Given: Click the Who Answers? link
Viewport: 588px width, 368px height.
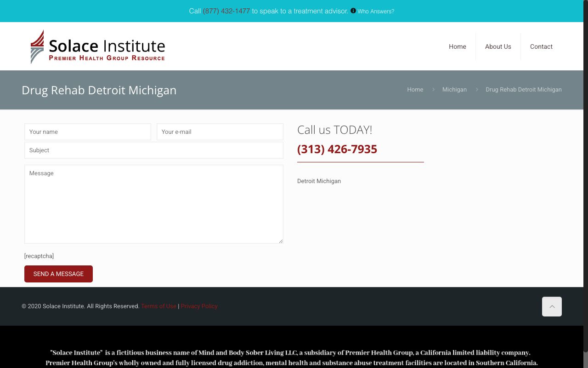Looking at the screenshot, I should (376, 11).
